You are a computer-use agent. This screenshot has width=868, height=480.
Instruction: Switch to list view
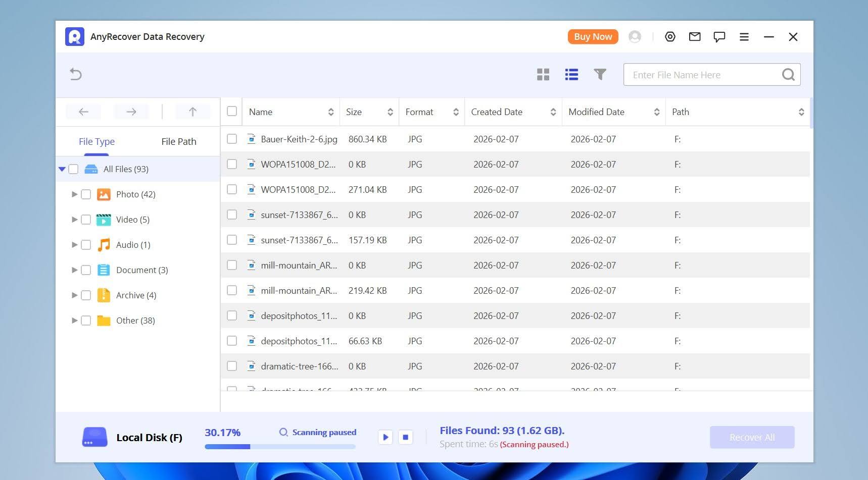[571, 75]
